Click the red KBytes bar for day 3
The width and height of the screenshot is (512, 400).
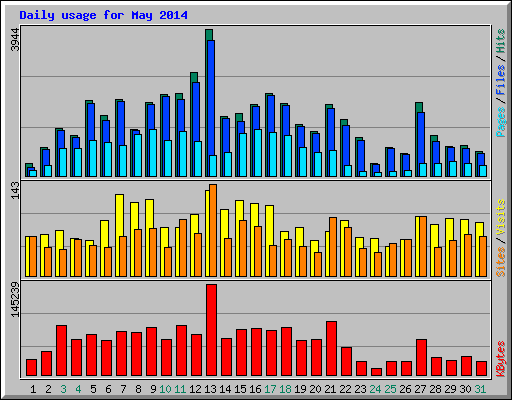61,351
